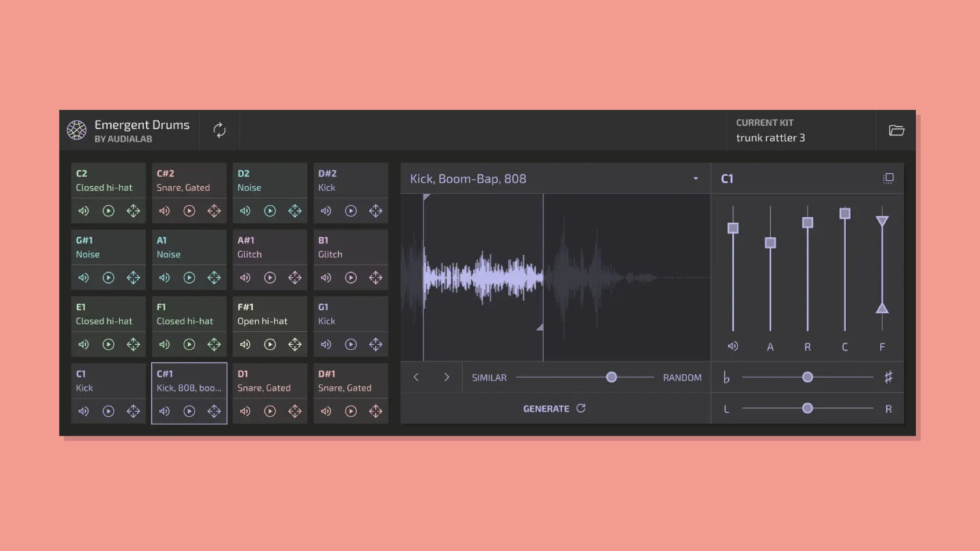Viewport: 980px width, 551px height.
Task: Click the filter upper triangle handle
Action: [x=882, y=221]
